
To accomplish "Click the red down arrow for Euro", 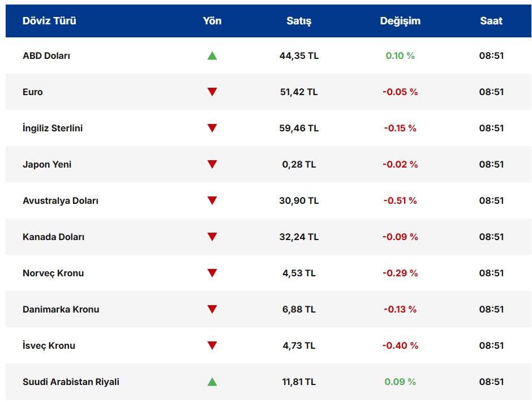I will pyautogui.click(x=212, y=92).
